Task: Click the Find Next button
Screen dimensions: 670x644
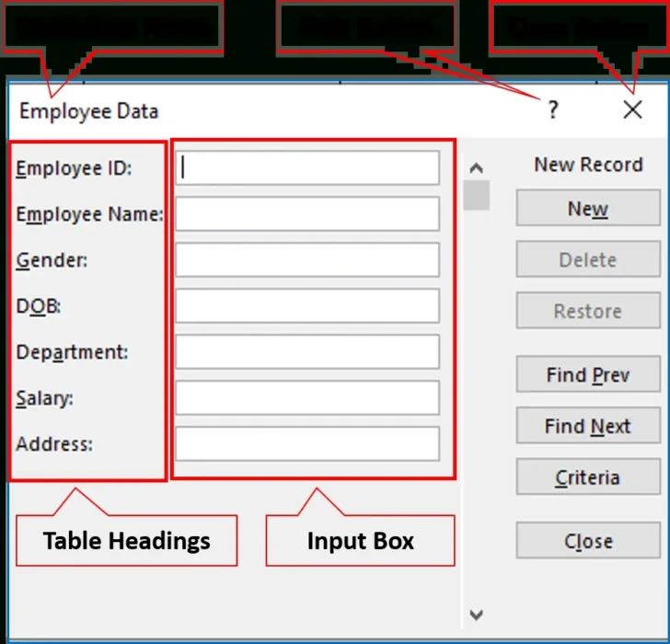Action: coord(588,426)
